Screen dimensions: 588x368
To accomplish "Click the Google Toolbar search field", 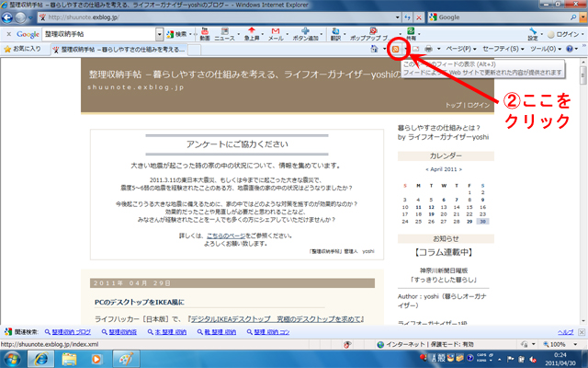I will point(99,34).
